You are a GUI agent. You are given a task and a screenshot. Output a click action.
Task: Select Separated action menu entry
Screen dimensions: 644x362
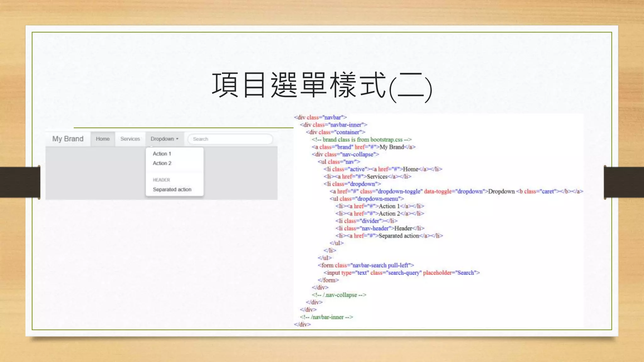point(172,189)
